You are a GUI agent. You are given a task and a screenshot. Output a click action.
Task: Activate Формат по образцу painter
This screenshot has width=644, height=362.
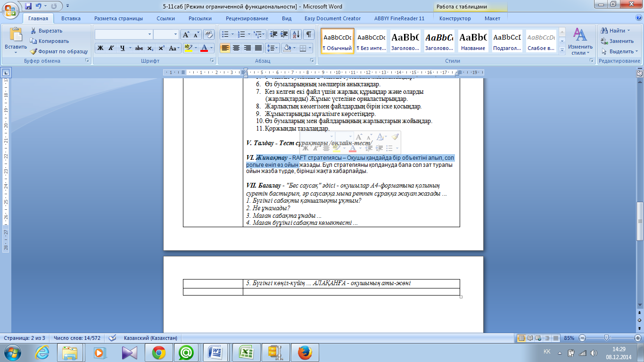(59, 51)
